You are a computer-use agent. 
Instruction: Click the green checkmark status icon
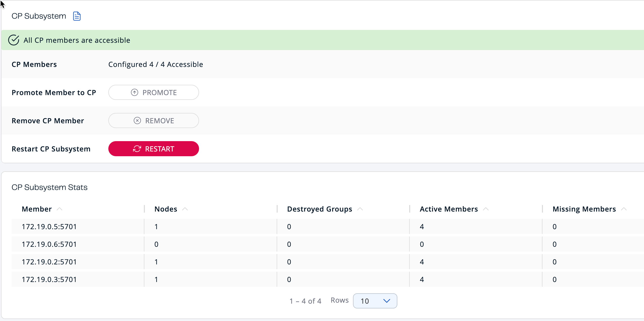14,40
